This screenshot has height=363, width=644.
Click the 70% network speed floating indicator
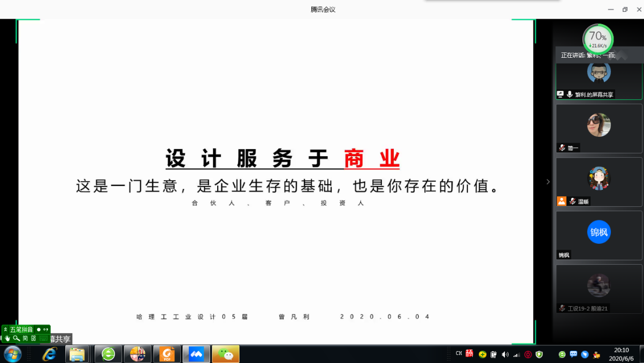click(x=598, y=38)
